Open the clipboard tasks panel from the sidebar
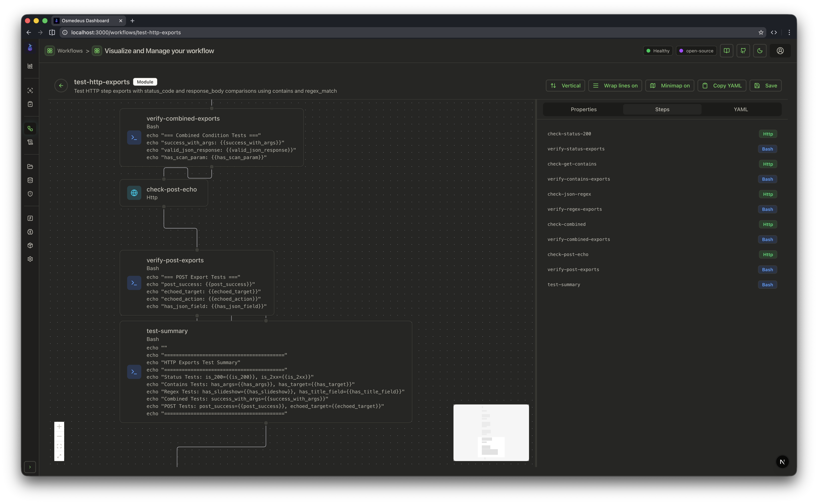Screen dimensions: 818x504 30,104
